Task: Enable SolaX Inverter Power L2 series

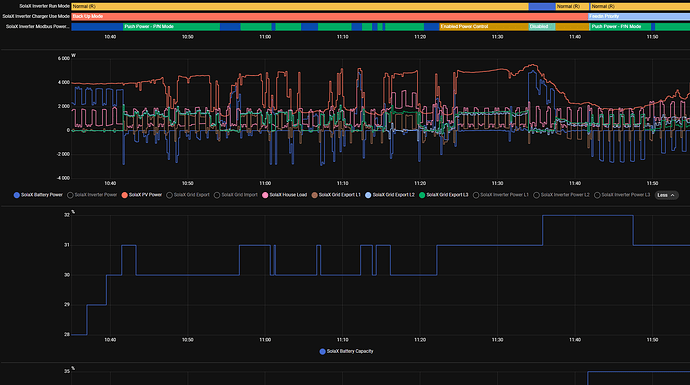Action: [x=562, y=195]
